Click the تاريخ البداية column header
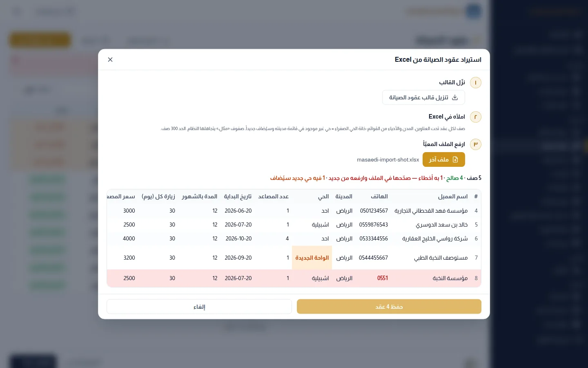This screenshot has width=588, height=368. (x=238, y=197)
